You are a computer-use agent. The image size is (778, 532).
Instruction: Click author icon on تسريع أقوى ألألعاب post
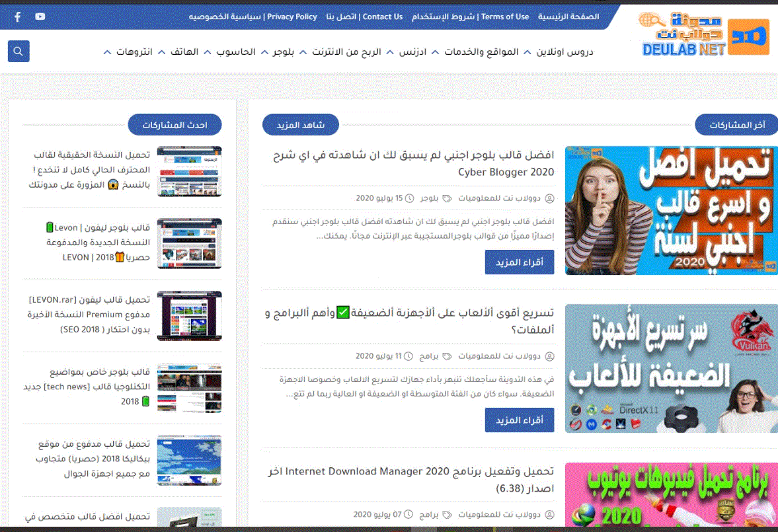click(549, 356)
